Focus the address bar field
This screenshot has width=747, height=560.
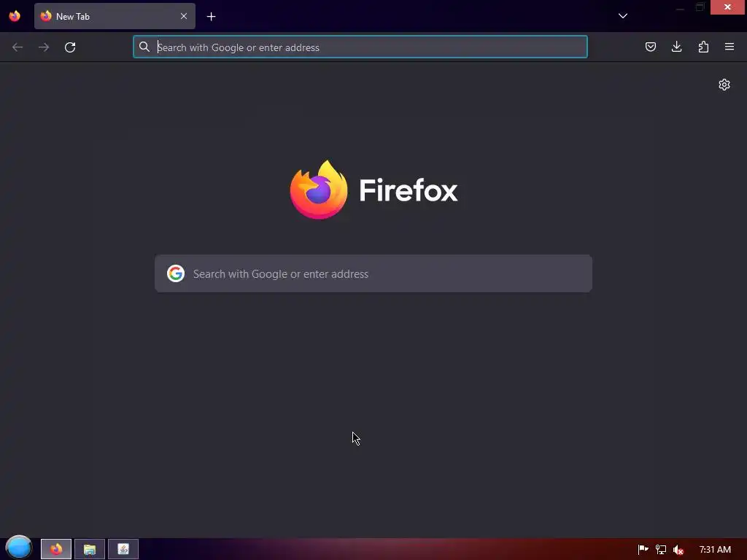[x=360, y=47]
